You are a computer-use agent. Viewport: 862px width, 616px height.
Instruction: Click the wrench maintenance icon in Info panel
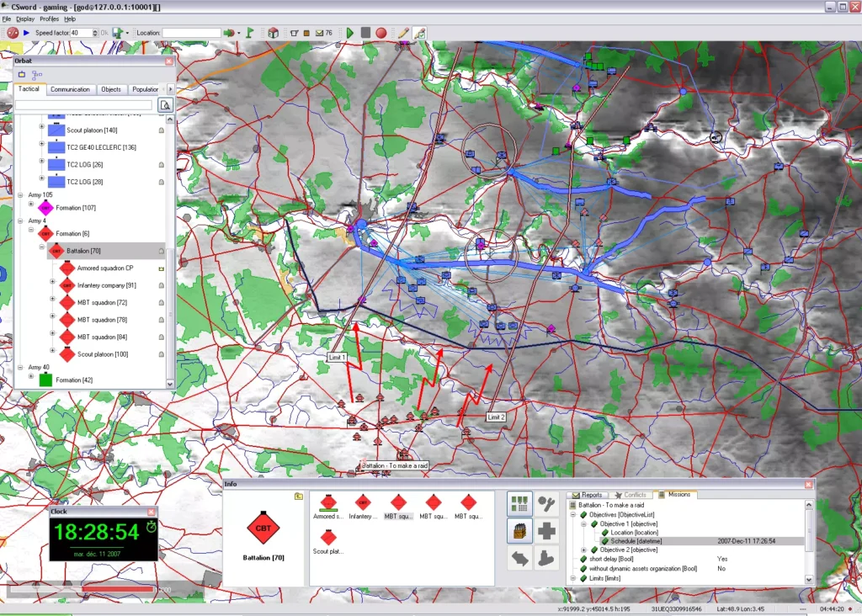point(546,505)
